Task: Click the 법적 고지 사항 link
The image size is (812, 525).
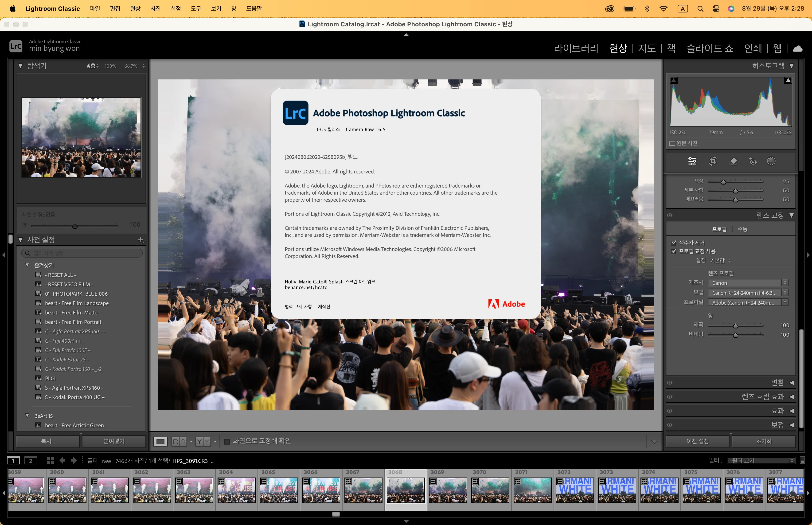Action: tap(298, 306)
